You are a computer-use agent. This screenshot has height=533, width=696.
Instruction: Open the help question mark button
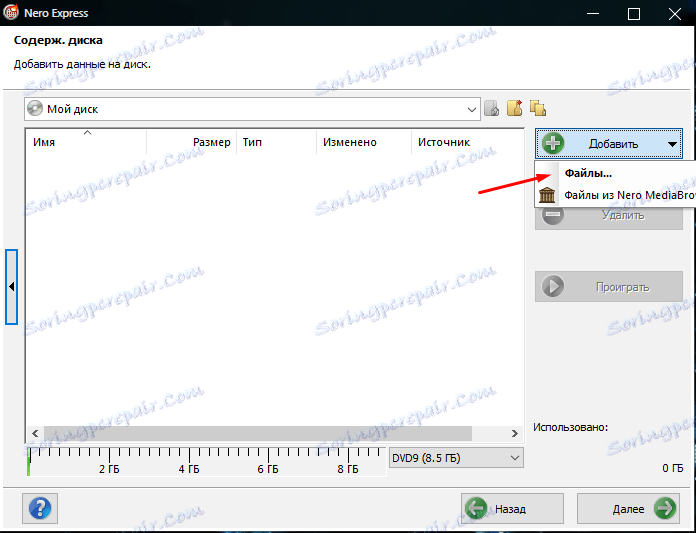coord(40,508)
